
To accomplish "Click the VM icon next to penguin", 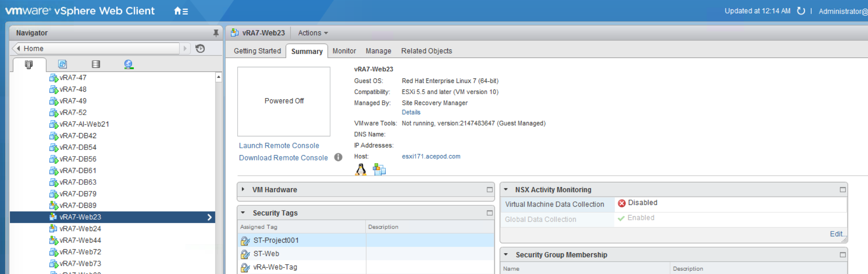I will 379,169.
